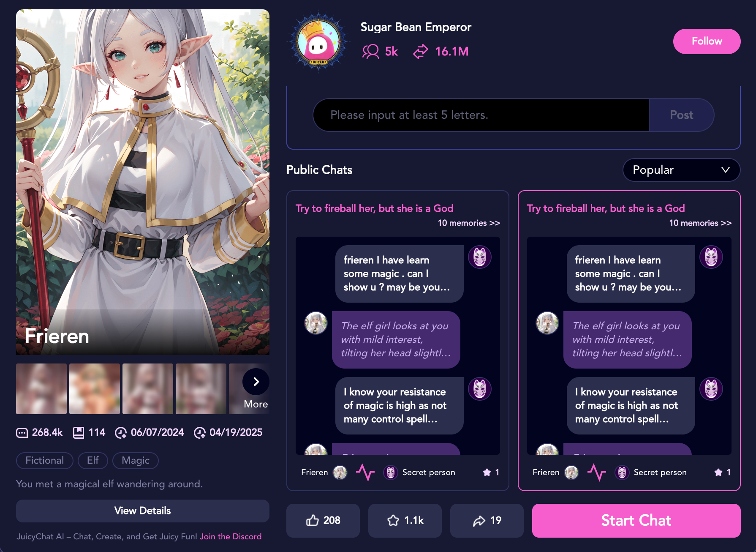Image resolution: width=756 pixels, height=552 pixels.
Task: Click the Start Chat button
Action: [x=636, y=520]
